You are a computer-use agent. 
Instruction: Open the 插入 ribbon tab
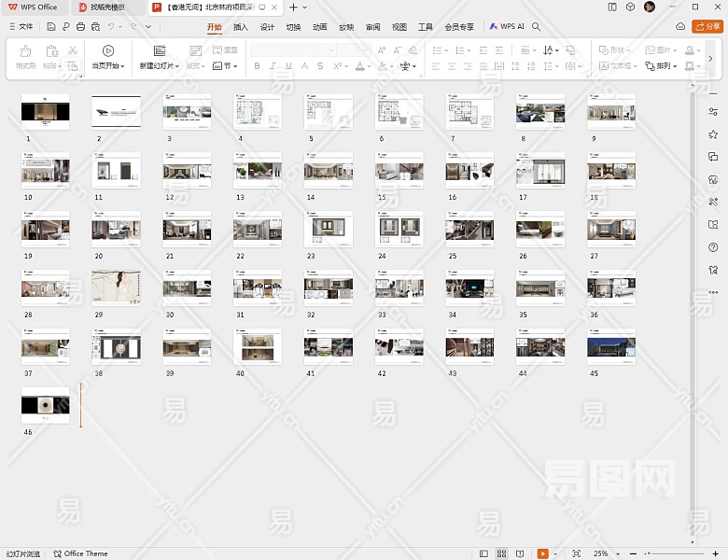click(x=241, y=27)
